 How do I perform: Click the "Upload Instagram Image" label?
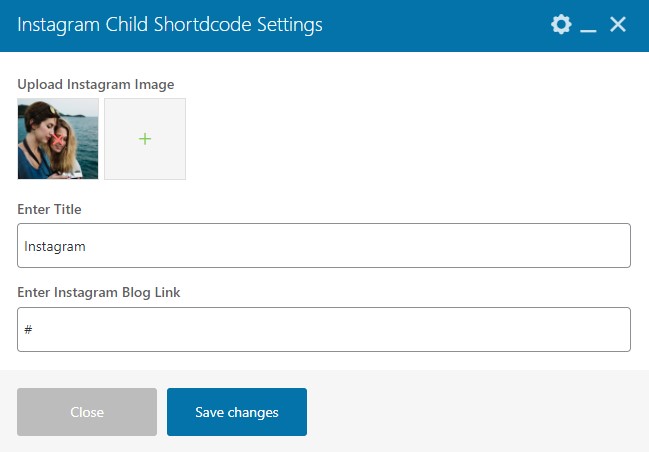click(96, 84)
